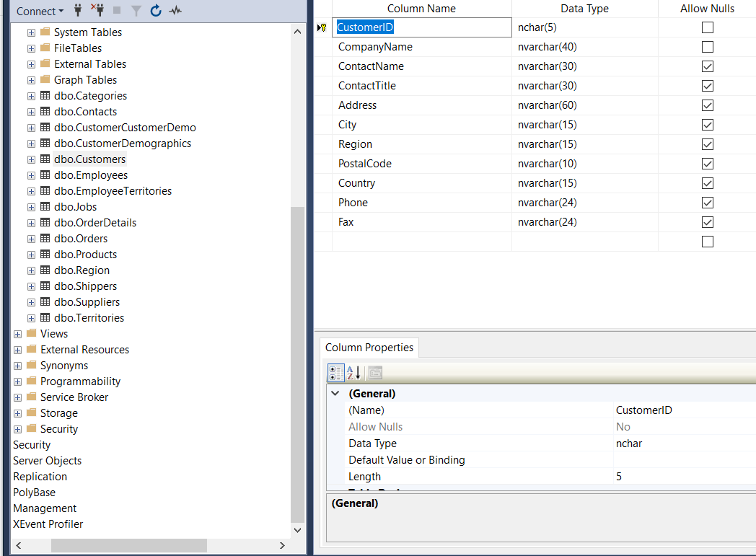Expand the dbo.OrderDetails table node
756x556 pixels.
click(x=31, y=224)
